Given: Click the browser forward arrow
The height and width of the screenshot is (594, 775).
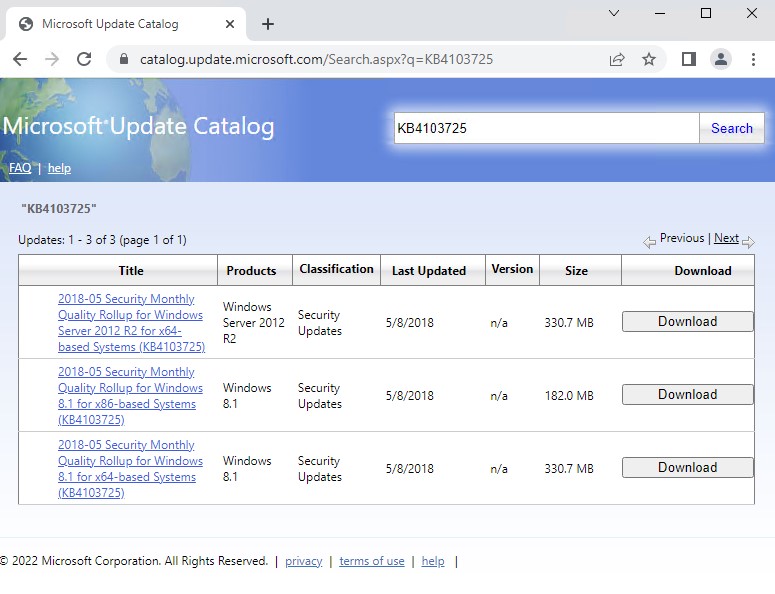Looking at the screenshot, I should tap(52, 59).
